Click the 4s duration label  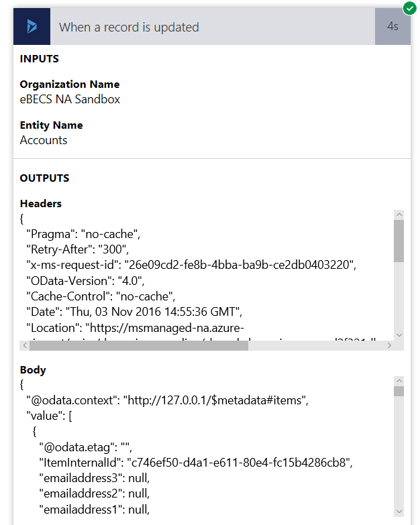click(x=392, y=26)
